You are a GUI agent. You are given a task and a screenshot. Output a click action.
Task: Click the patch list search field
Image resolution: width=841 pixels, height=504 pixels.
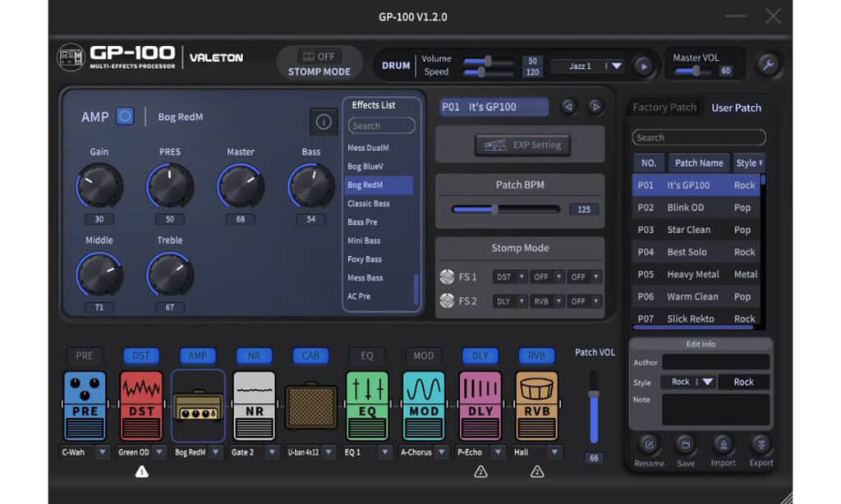click(x=699, y=138)
